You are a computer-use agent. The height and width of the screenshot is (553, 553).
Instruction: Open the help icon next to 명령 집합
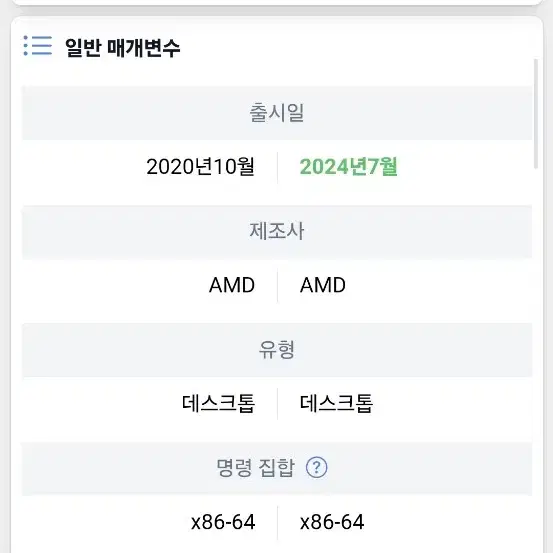316,467
